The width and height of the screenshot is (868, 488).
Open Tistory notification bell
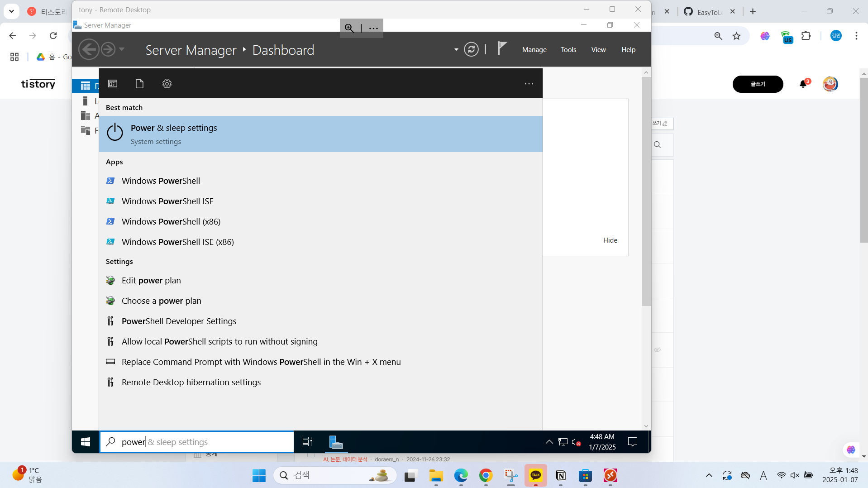click(x=804, y=84)
